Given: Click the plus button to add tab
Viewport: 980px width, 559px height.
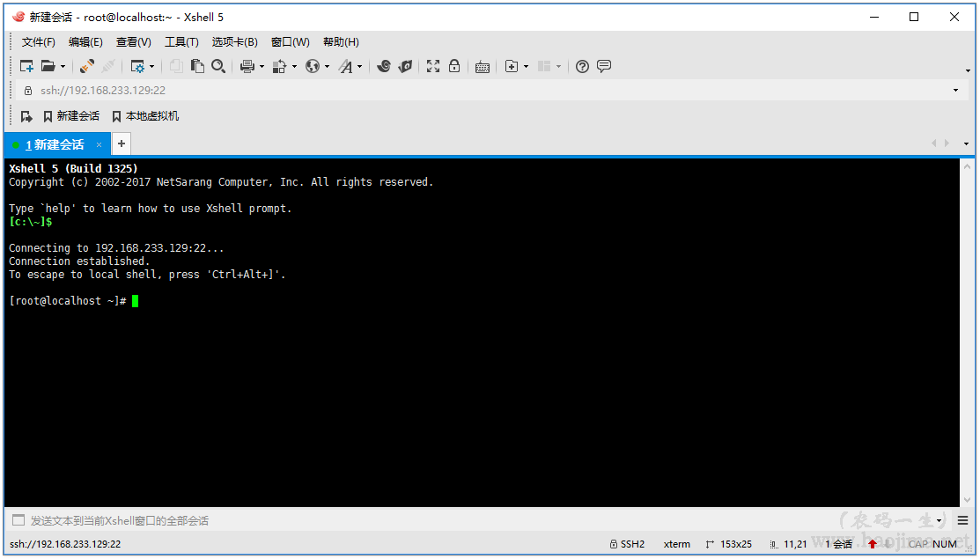Looking at the screenshot, I should coord(121,143).
